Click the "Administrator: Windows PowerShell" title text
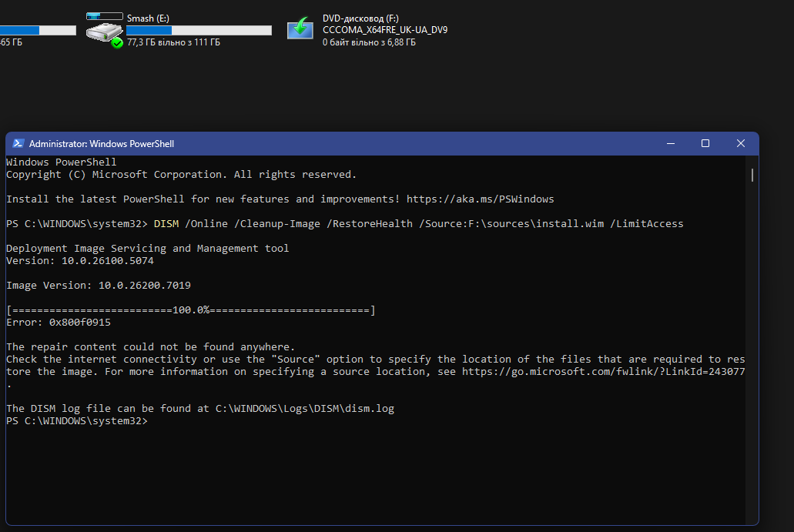The width and height of the screenshot is (794, 532). point(102,144)
